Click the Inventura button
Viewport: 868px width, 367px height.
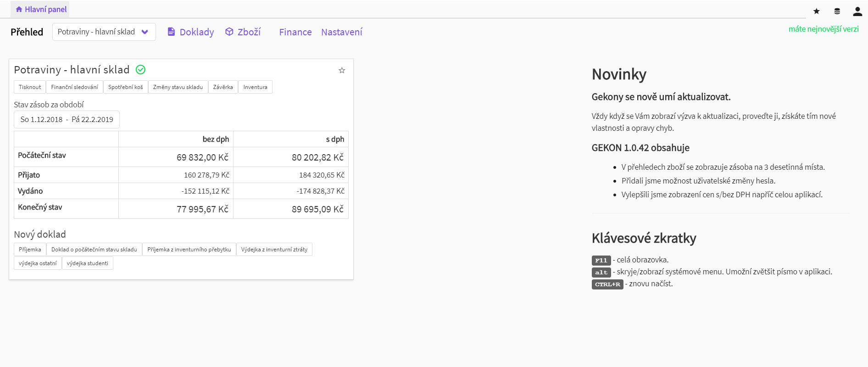click(255, 87)
